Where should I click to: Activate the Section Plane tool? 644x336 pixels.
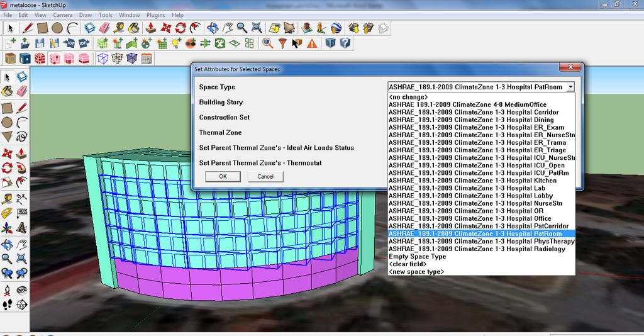pos(22,305)
